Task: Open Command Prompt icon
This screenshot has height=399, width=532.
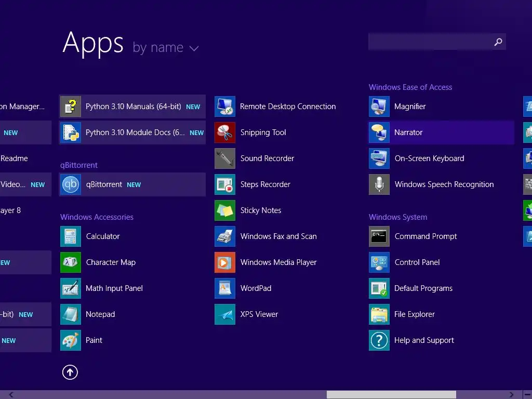Action: [379, 236]
